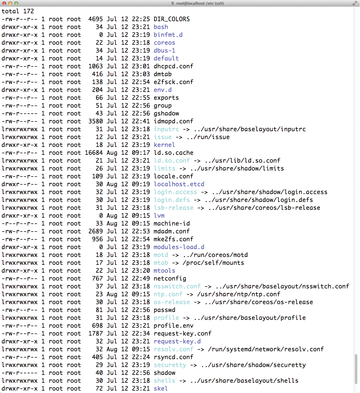Click the nsswitch.conf symlink name

click(x=177, y=286)
